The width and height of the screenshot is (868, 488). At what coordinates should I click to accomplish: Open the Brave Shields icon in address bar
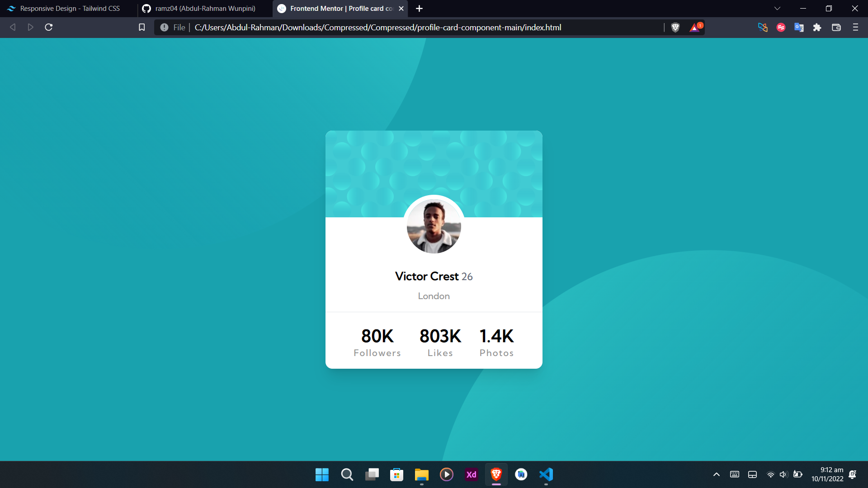[676, 27]
